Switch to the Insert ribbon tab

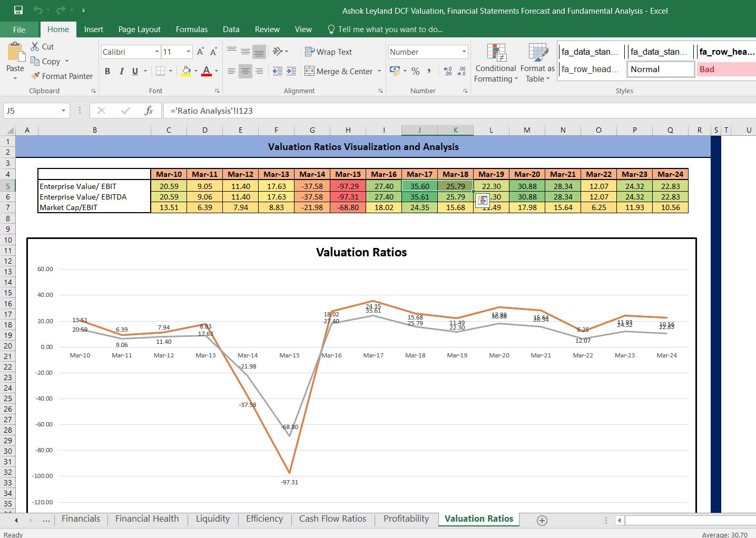94,29
